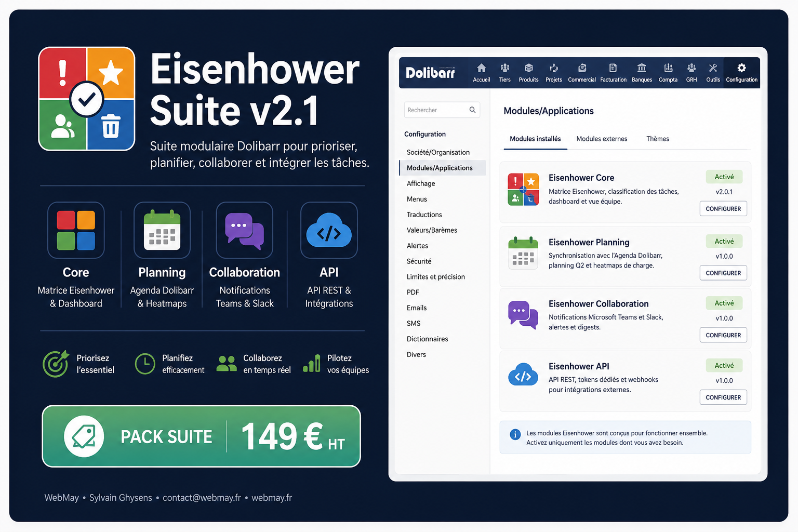Screen dimensions: 798x532
Task: Open the Tiers menu icon
Action: (x=505, y=68)
